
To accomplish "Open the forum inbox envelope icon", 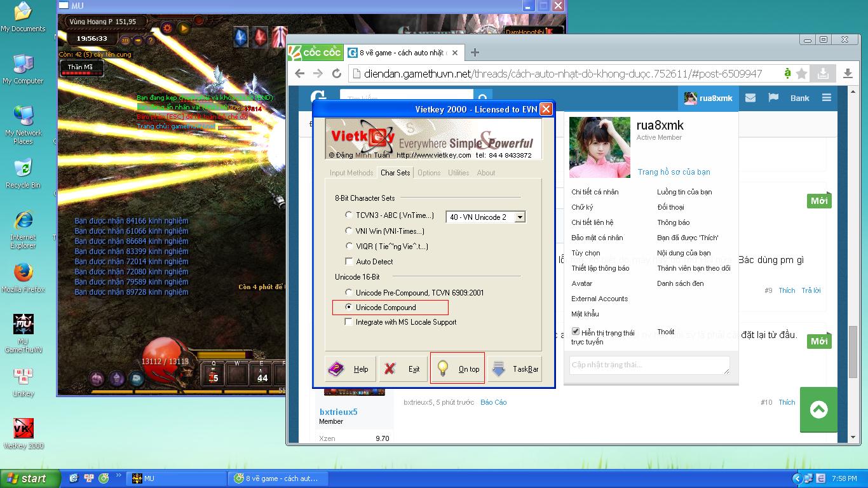I will tap(750, 98).
